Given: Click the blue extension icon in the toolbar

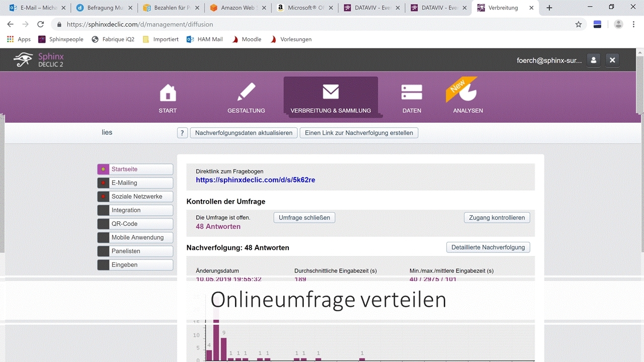Looking at the screenshot, I should click(x=597, y=24).
